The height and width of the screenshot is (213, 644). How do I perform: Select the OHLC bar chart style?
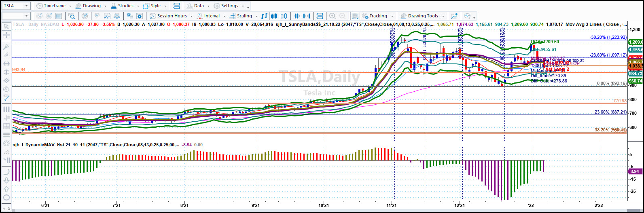tap(264, 16)
